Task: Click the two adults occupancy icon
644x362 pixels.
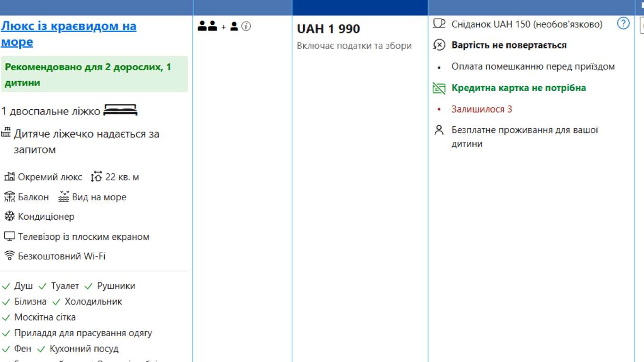Action: 207,26
